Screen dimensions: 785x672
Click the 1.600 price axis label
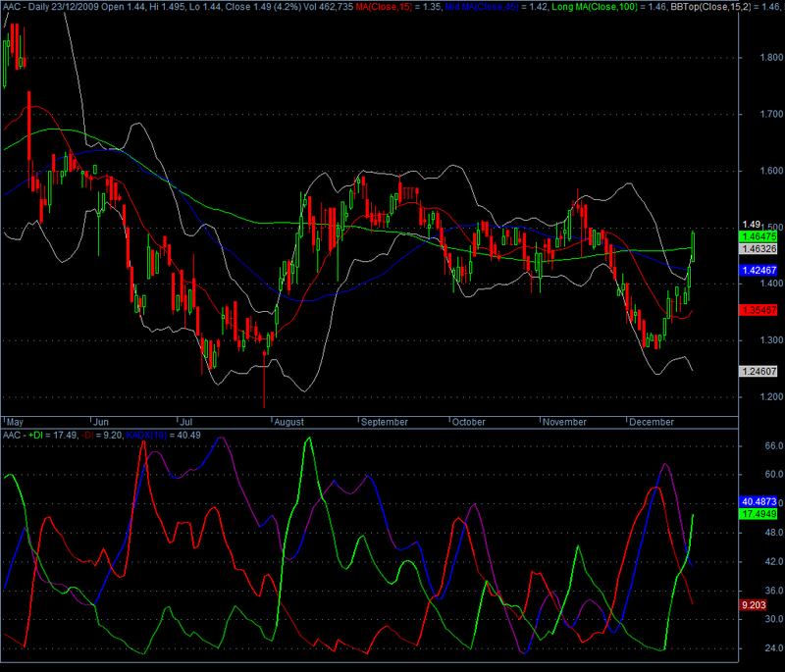771,171
